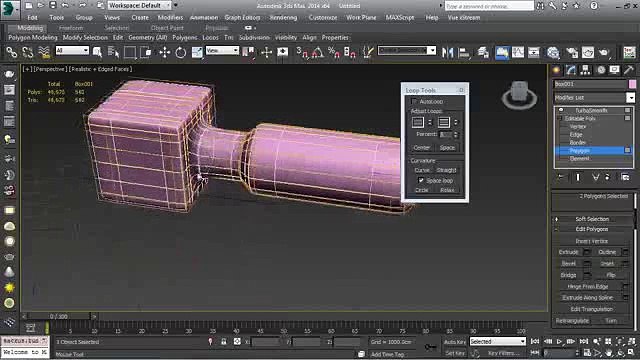Toggle TurboSmooth modifier visibility eye icon

tap(561, 110)
